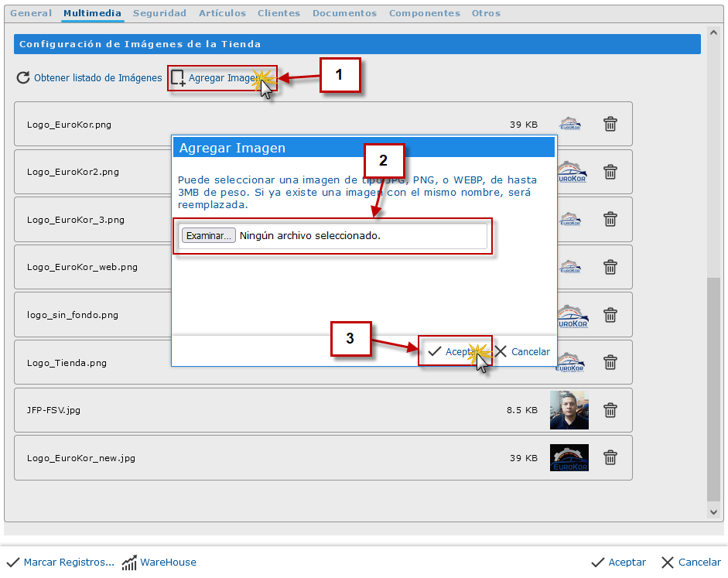Open the JFP-FSV.jpg photo thumbnail
The height and width of the screenshot is (578, 728).
click(569, 410)
